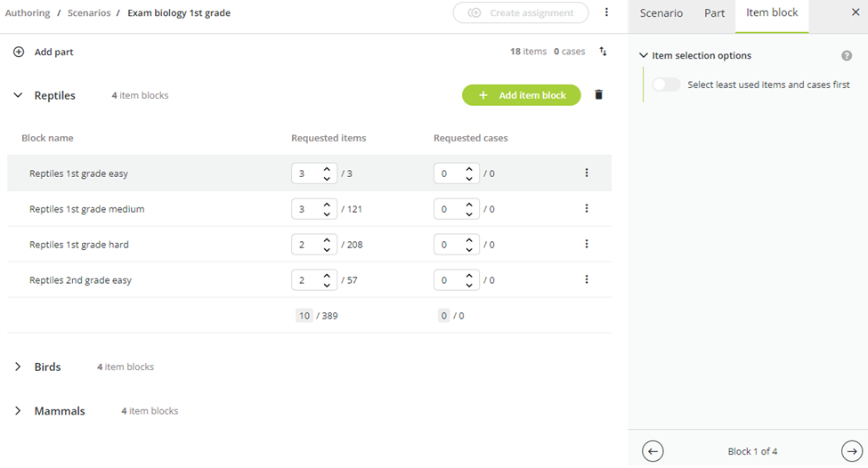Click the sort order arrows icon
This screenshot has height=468, width=868.
603,52
